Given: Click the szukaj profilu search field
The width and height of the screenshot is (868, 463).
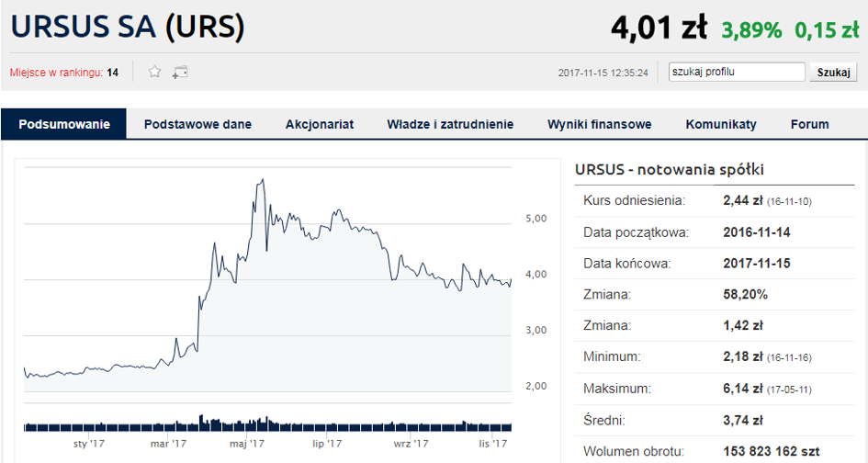Looking at the screenshot, I should coord(737,72).
